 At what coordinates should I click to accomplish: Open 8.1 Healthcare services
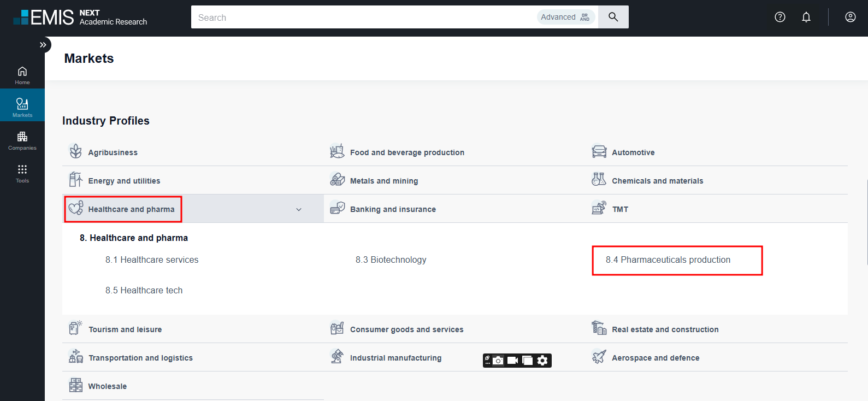[152, 260]
